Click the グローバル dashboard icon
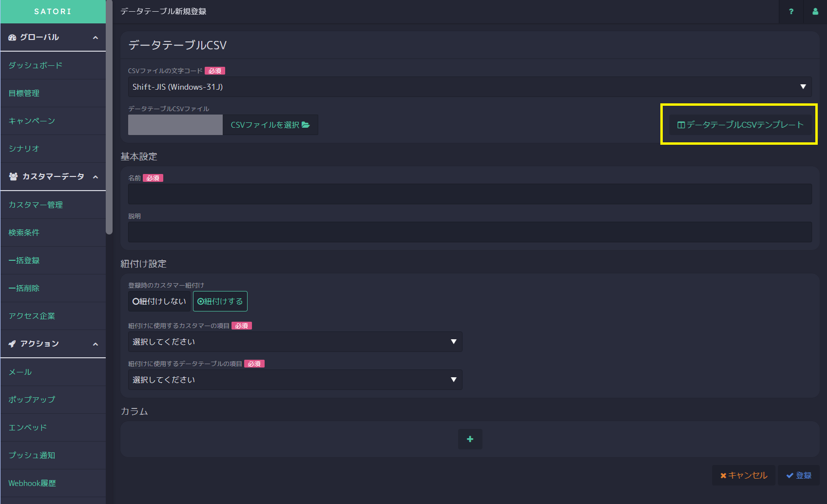The height and width of the screenshot is (504, 827). tap(12, 38)
